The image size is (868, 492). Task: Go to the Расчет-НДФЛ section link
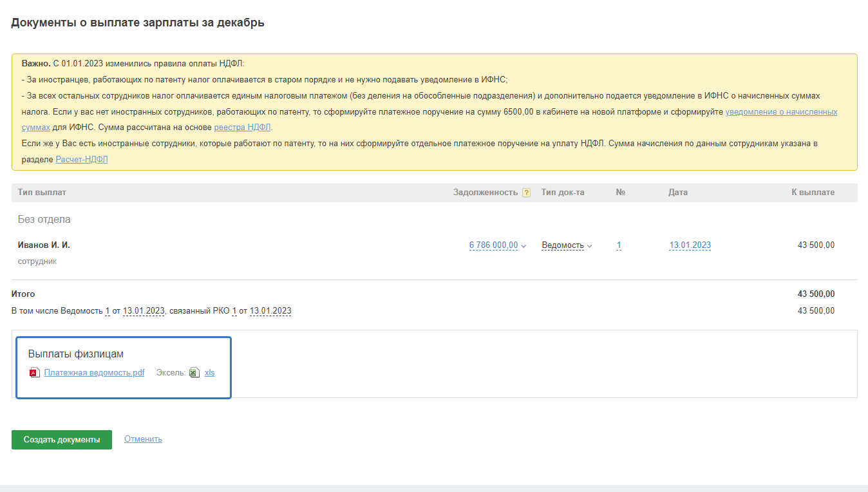(82, 160)
